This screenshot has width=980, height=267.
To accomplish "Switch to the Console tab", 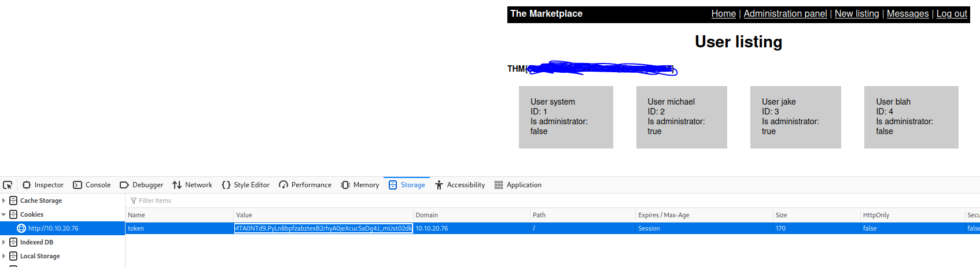I will point(92,185).
